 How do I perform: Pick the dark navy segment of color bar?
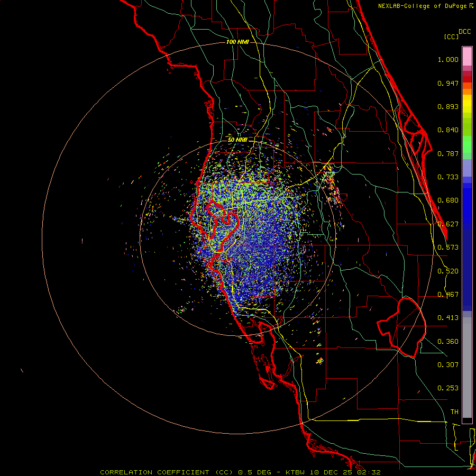pos(467,270)
